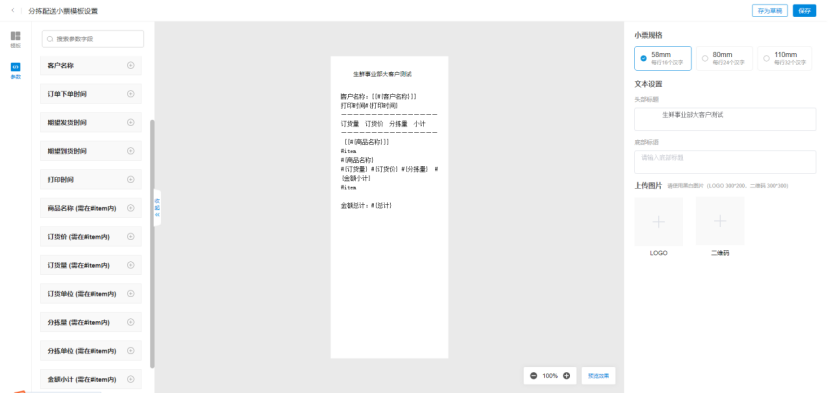Go back using the header back arrow

pos(13,11)
